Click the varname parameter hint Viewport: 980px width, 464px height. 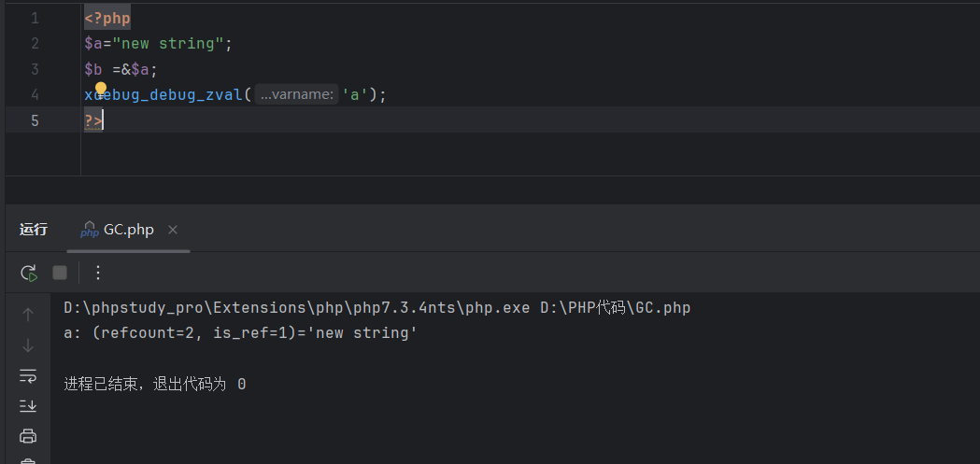(x=296, y=94)
